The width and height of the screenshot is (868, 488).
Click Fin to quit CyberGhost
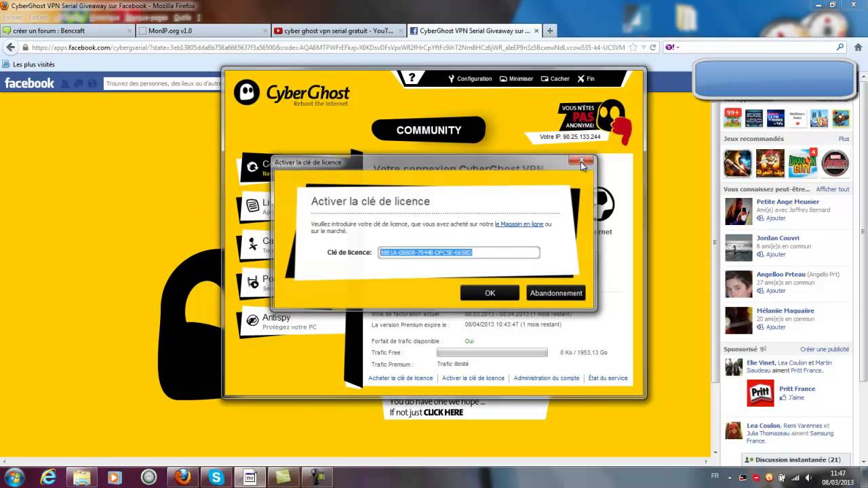586,79
